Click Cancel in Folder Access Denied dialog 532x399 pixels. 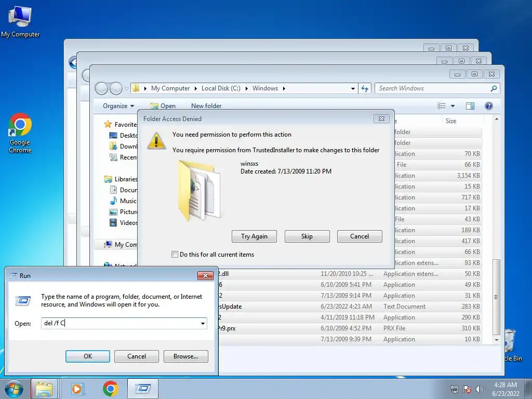pos(360,236)
